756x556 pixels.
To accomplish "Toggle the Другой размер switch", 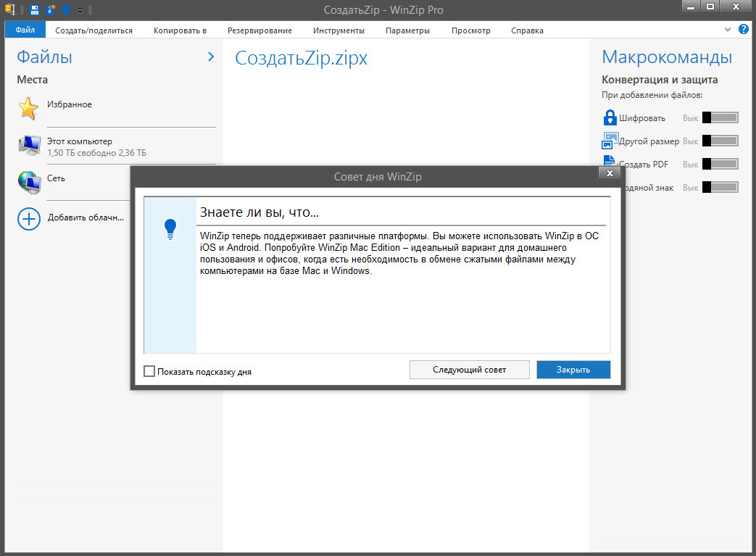I will click(720, 141).
